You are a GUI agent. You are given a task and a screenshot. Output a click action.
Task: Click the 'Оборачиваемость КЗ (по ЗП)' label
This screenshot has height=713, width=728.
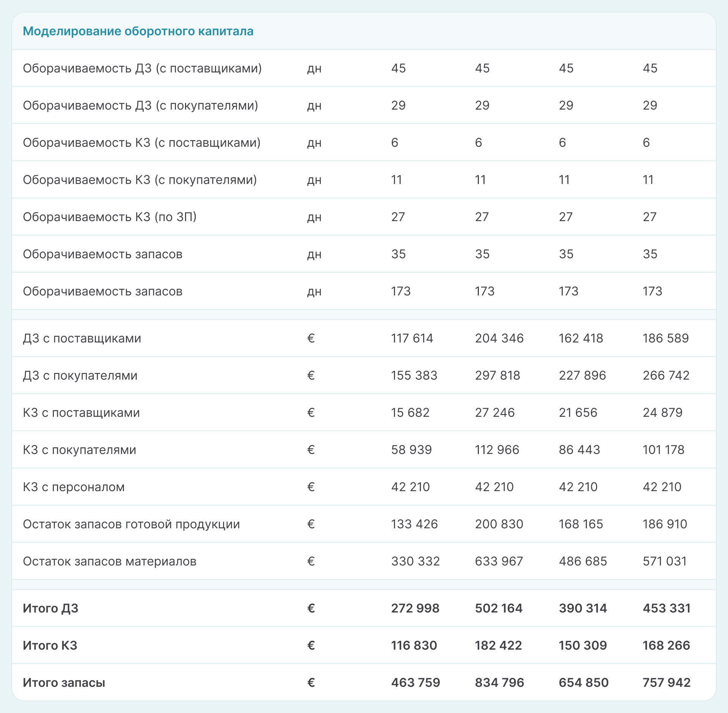(x=110, y=217)
